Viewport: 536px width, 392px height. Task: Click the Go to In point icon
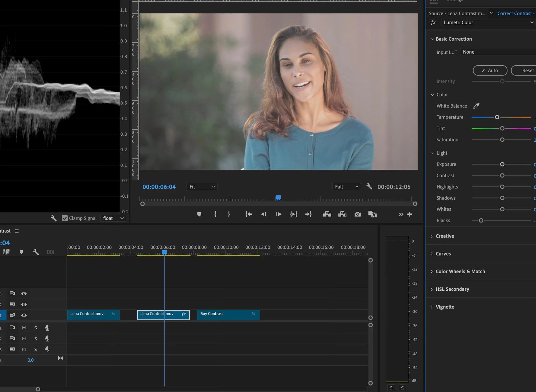click(x=248, y=214)
